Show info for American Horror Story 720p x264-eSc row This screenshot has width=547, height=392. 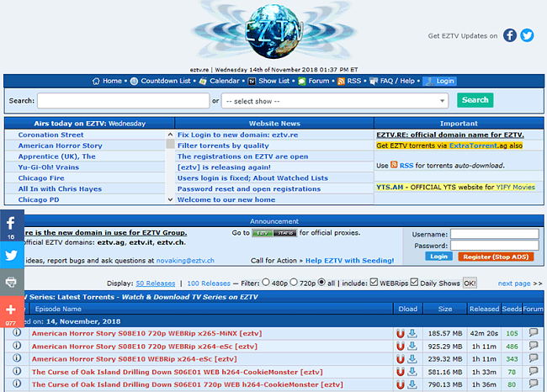coord(17,345)
